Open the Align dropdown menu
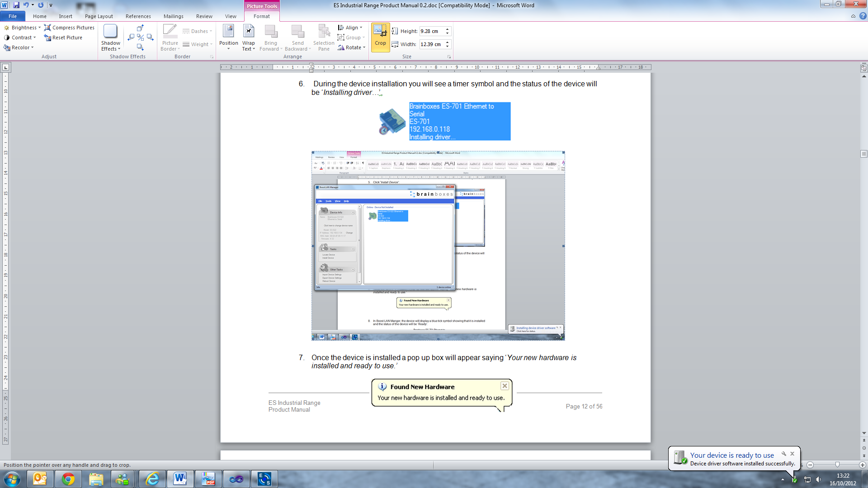This screenshot has height=488, width=868. pos(350,28)
